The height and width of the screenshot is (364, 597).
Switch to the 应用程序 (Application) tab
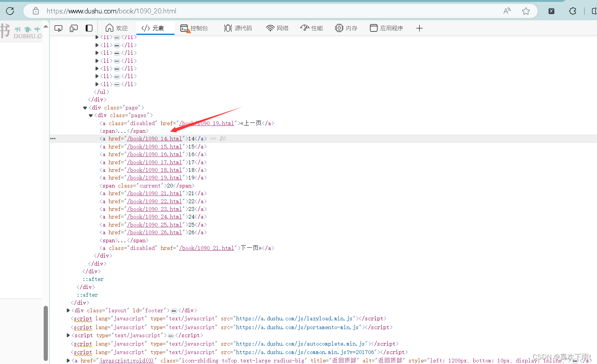pos(386,28)
